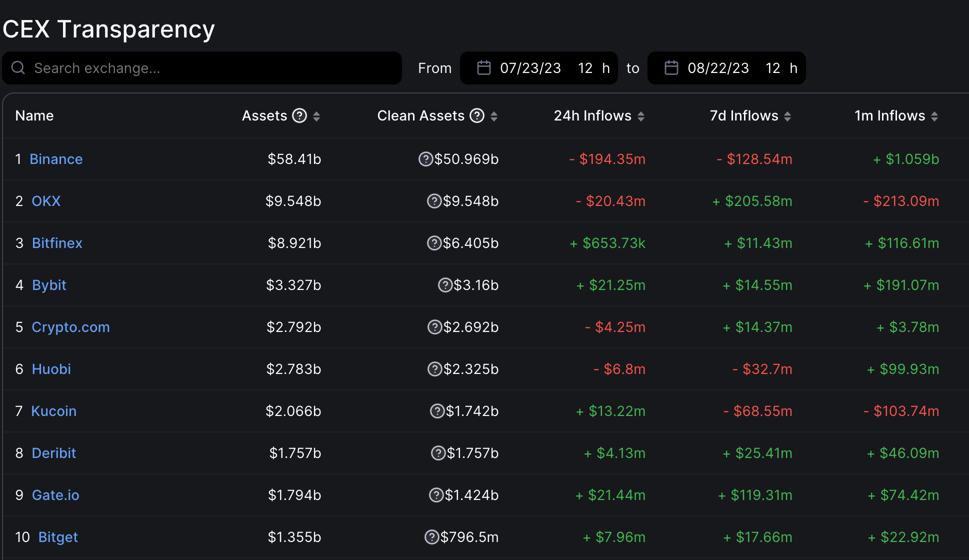Click the 07/23/23 start date field

coord(530,68)
